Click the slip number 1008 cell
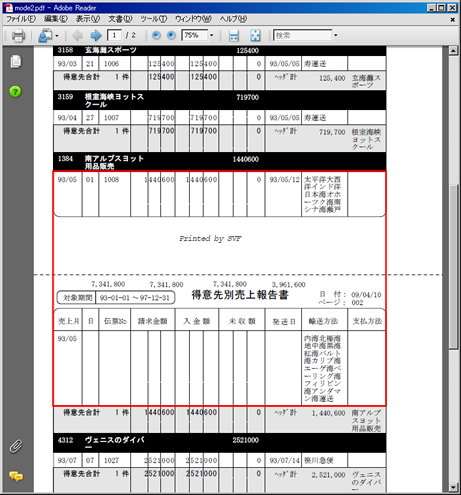 tap(111, 180)
